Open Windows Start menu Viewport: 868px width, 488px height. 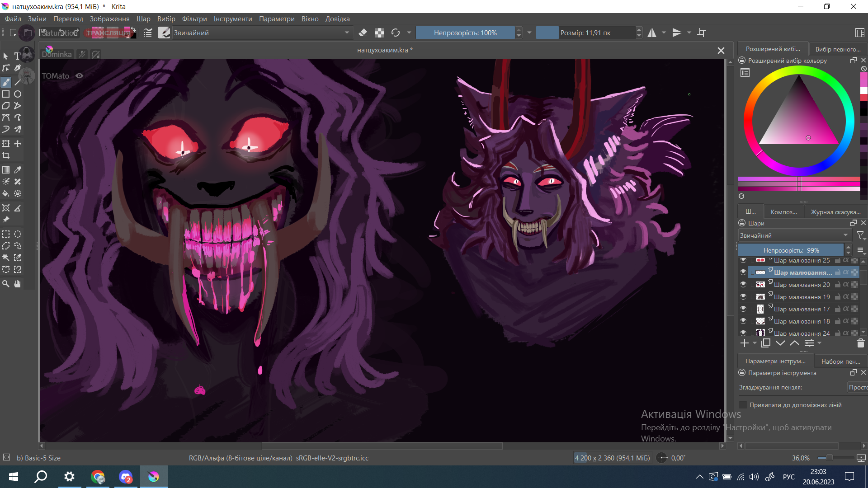(x=14, y=477)
